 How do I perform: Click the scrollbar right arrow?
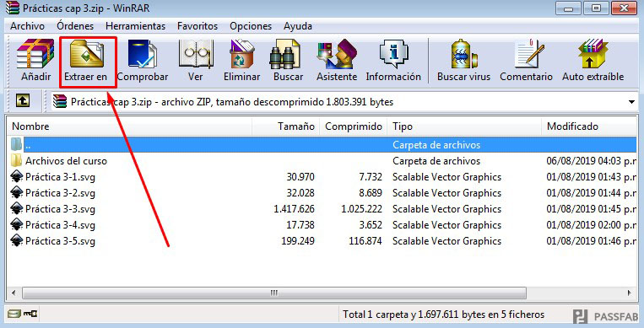(629, 293)
